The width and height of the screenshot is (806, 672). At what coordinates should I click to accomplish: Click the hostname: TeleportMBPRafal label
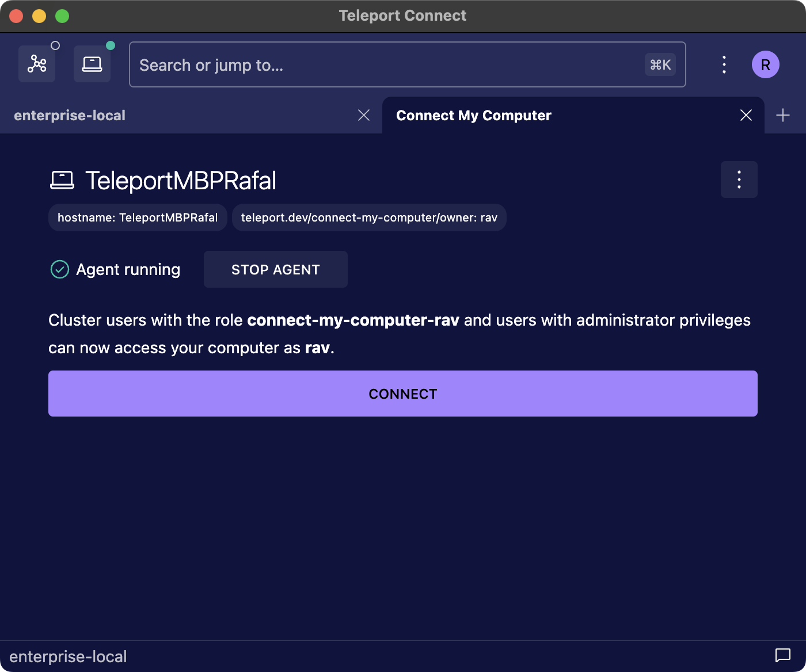click(138, 217)
